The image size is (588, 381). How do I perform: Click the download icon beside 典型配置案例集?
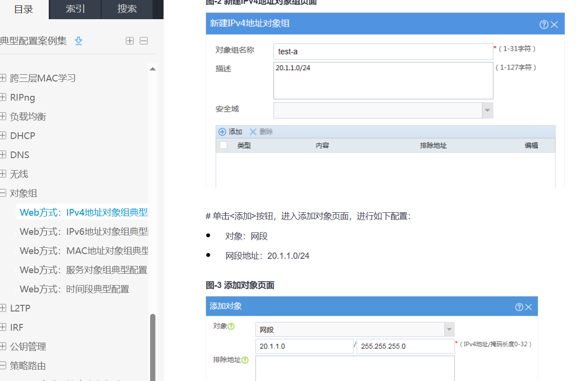[79, 41]
